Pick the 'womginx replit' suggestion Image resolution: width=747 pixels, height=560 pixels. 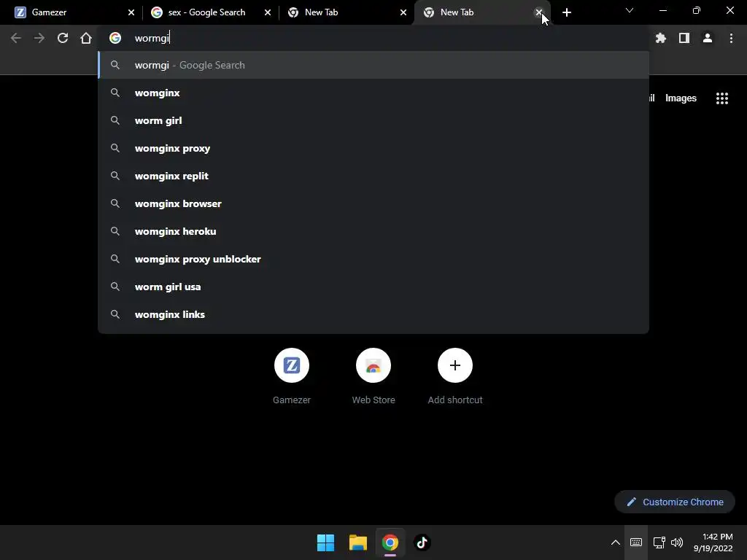[373, 176]
